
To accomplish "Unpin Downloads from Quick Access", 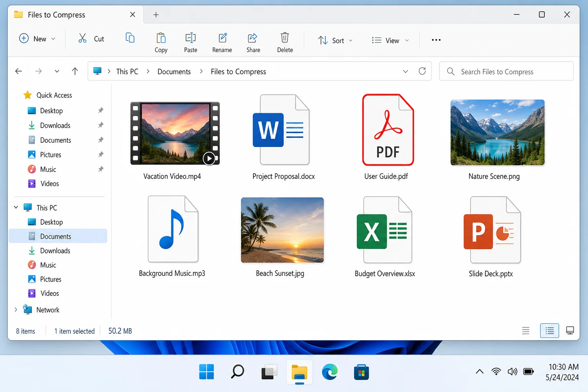I will pos(101,125).
